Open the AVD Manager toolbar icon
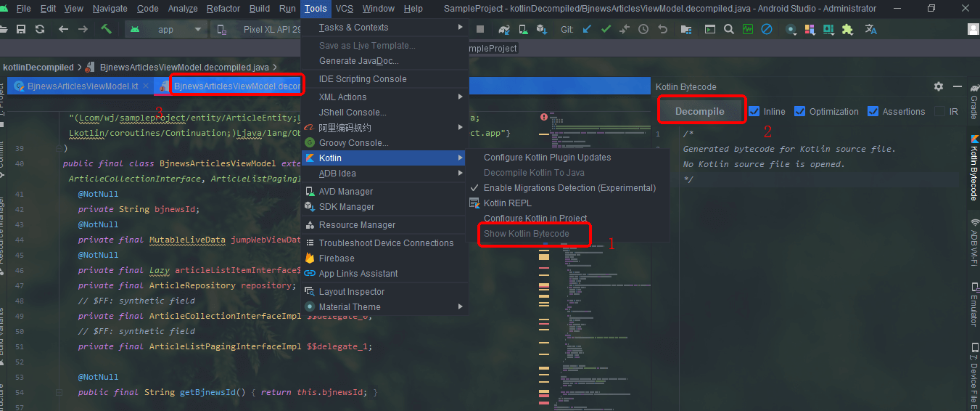980x411 pixels. coord(523,30)
